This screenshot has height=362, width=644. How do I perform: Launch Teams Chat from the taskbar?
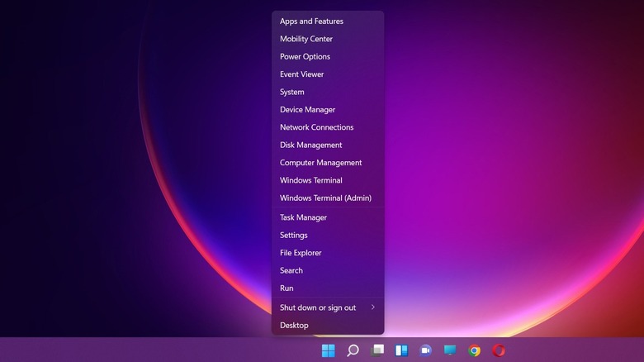pos(426,350)
